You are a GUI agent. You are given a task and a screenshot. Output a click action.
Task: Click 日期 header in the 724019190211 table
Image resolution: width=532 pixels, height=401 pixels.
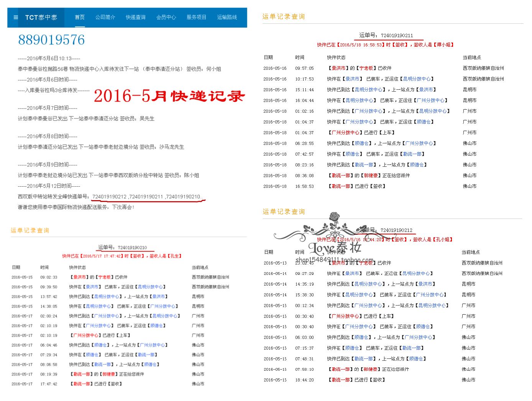(x=268, y=58)
